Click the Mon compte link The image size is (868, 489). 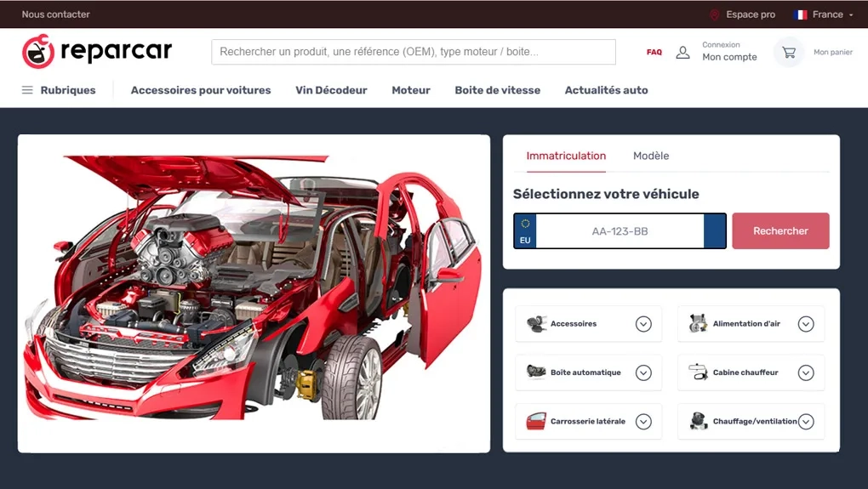(729, 57)
